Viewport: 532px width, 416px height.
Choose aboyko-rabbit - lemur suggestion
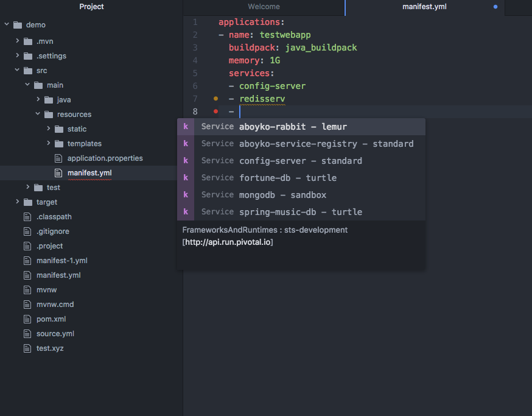click(x=301, y=127)
